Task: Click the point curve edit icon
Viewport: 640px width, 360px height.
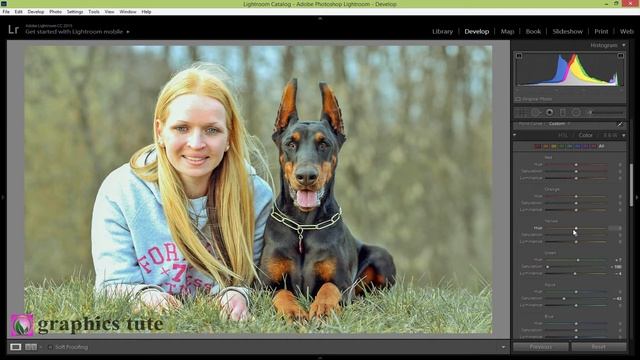Action: click(x=620, y=124)
